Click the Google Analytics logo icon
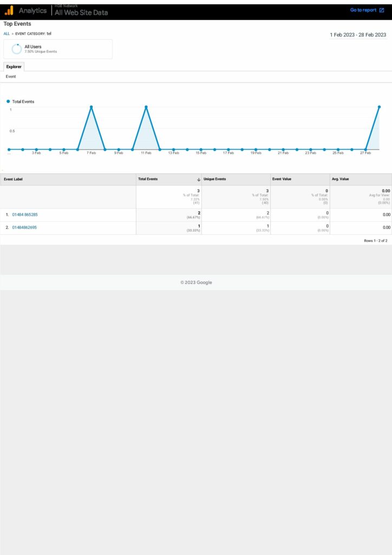This screenshot has height=555, width=392. click(x=9, y=10)
